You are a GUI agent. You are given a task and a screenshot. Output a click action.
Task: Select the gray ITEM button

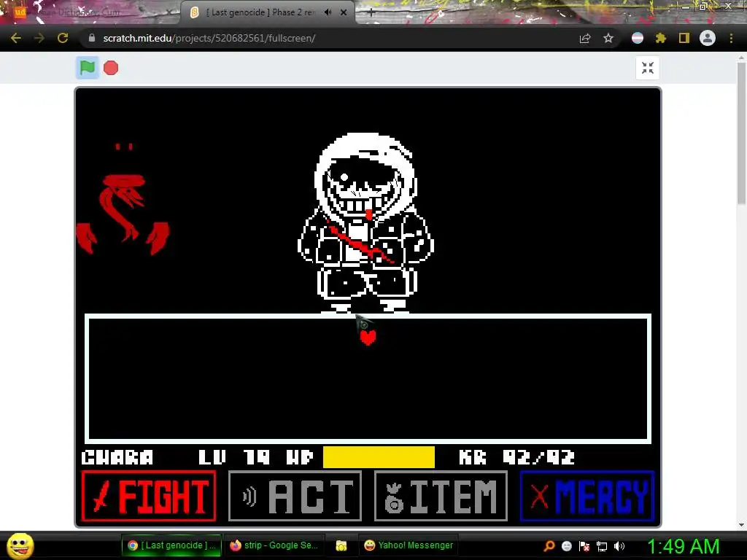441,496
